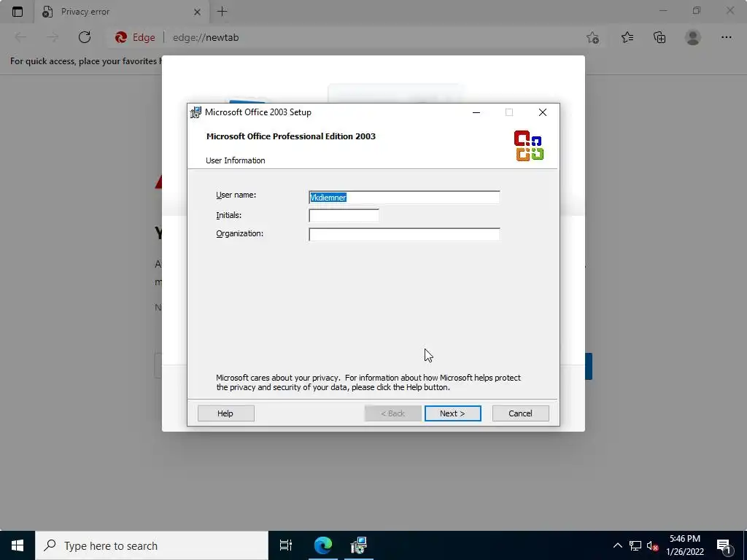
Task: Click the network icon in system tray
Action: [635, 545]
